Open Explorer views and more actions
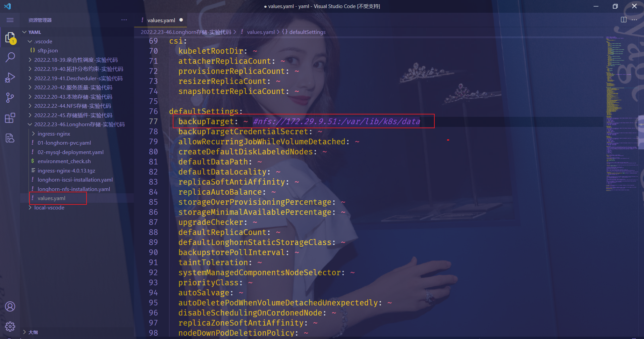Image resolution: width=644 pixels, height=339 pixels. [x=124, y=20]
